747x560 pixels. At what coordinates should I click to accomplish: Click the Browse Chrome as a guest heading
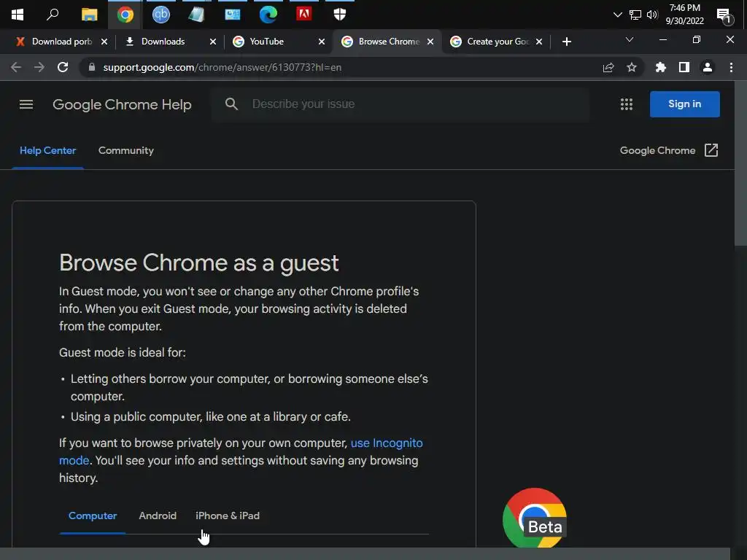click(198, 262)
